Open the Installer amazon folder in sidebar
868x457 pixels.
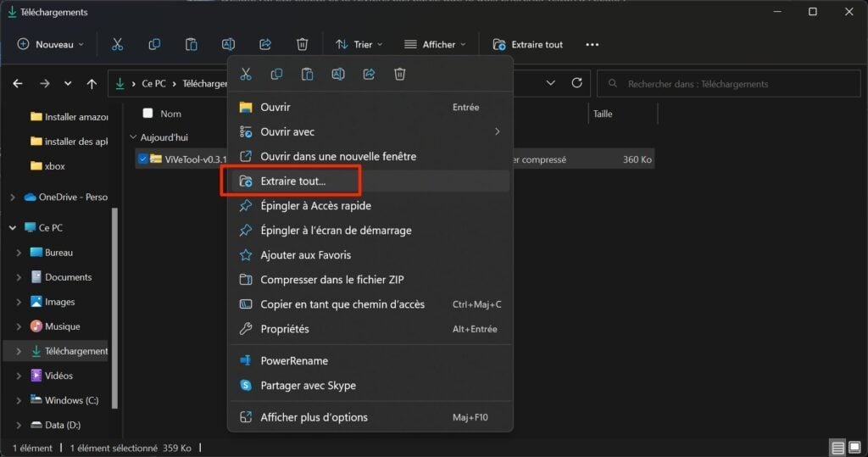(70, 117)
